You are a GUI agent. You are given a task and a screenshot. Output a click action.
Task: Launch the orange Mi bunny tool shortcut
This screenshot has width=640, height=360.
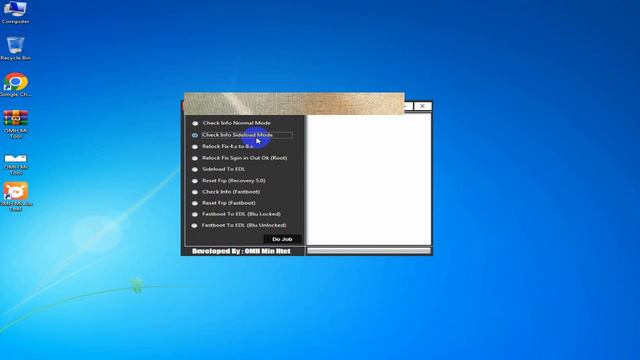(x=16, y=197)
